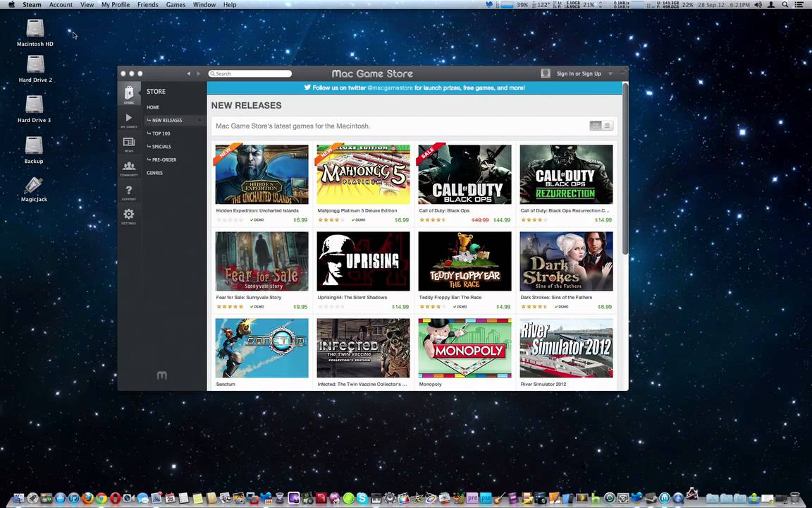812x508 pixels.
Task: Click the Dark Strokes: Sins of the Fathers title
Action: (x=556, y=298)
